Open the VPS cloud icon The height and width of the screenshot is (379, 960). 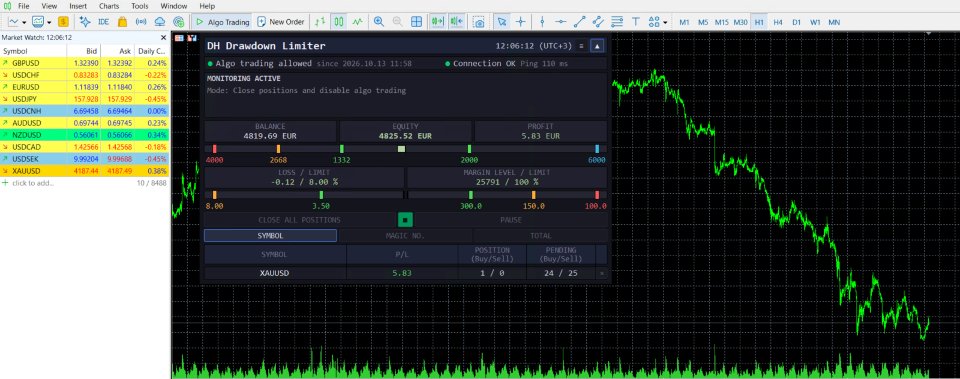click(x=160, y=22)
